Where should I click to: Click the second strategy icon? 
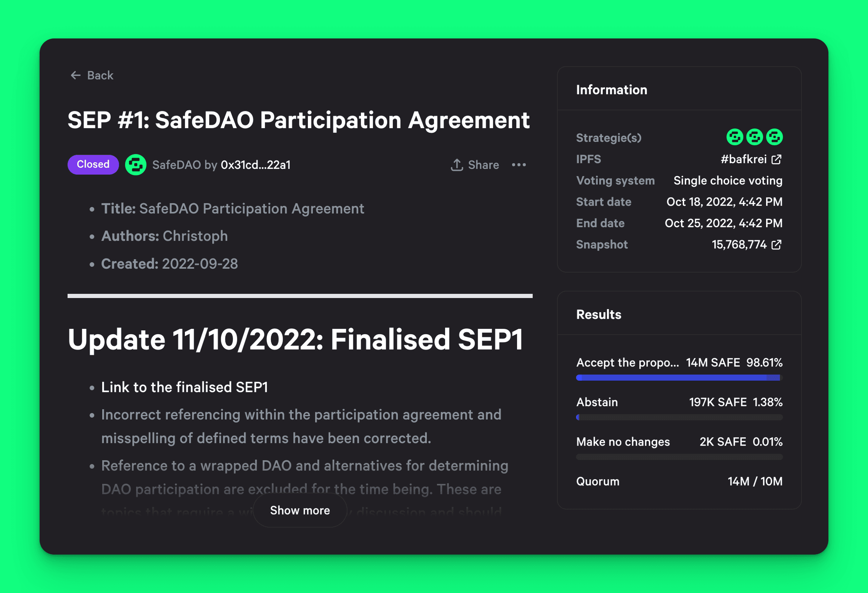pyautogui.click(x=754, y=137)
